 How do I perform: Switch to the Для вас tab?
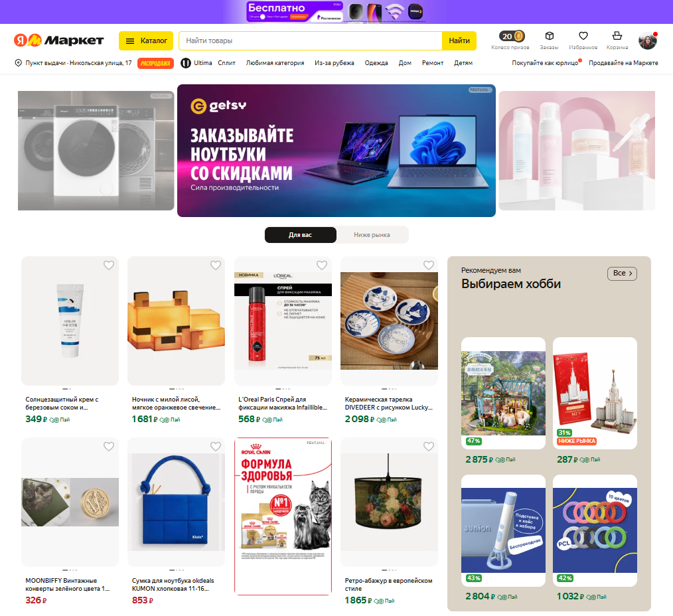pyautogui.click(x=301, y=235)
